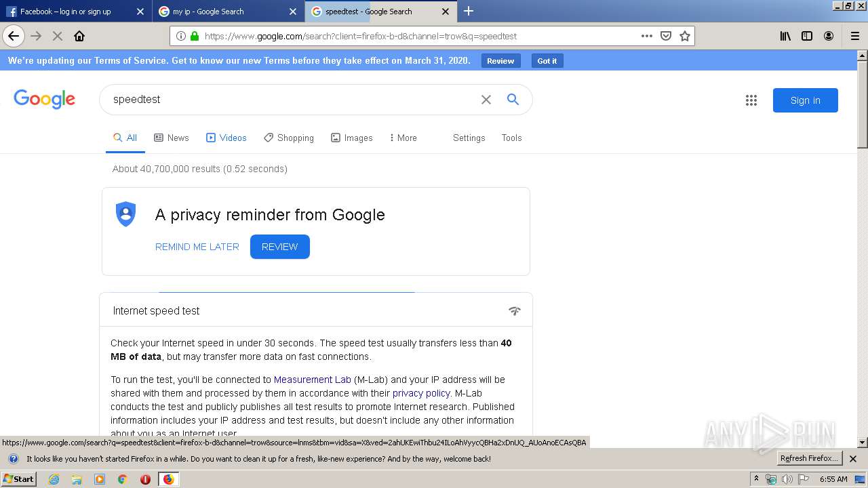Click the privacy shield icon

(125, 214)
